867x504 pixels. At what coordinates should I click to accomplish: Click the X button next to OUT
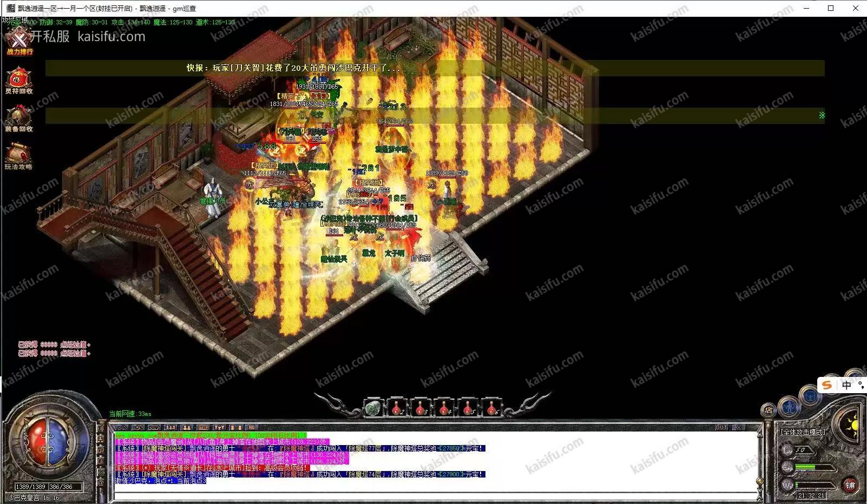(738, 428)
